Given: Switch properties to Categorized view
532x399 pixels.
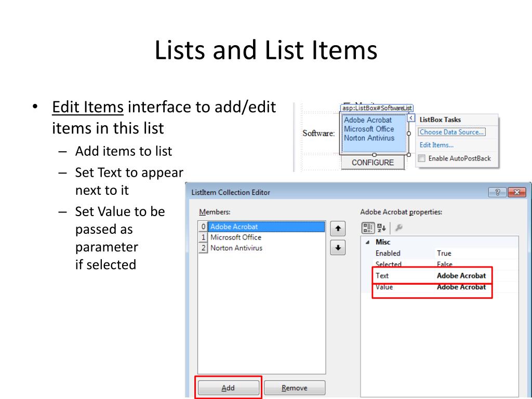Looking at the screenshot, I should click(367, 228).
